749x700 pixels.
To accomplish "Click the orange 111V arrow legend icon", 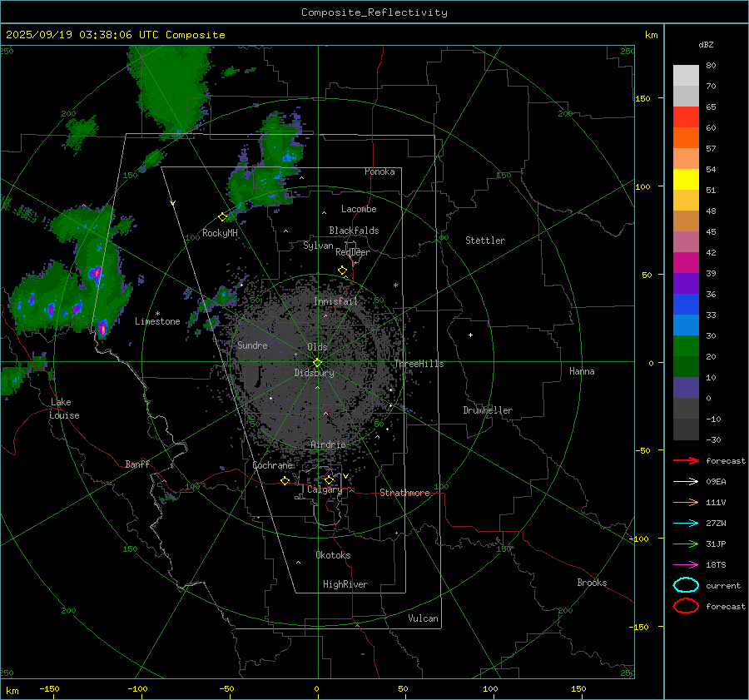I will coord(686,502).
